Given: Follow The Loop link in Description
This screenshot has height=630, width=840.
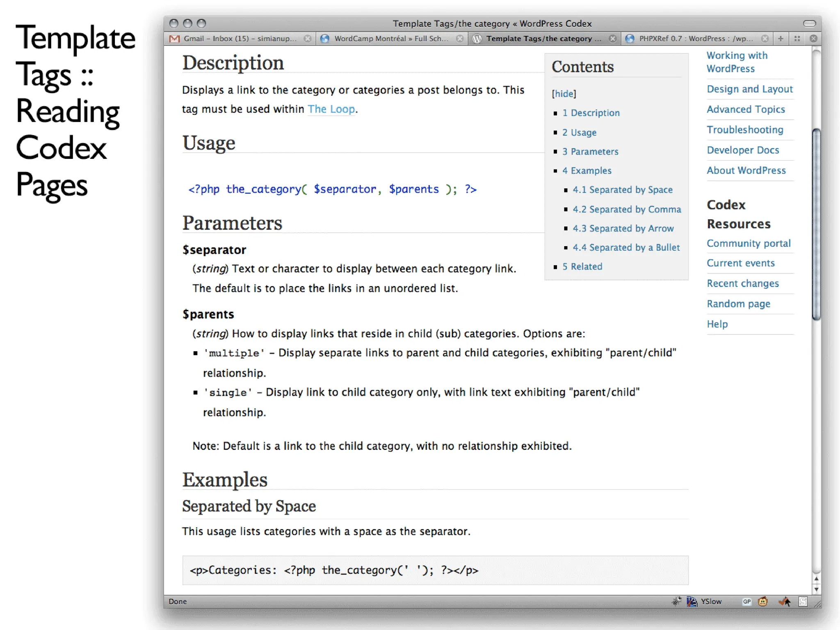Looking at the screenshot, I should (331, 109).
